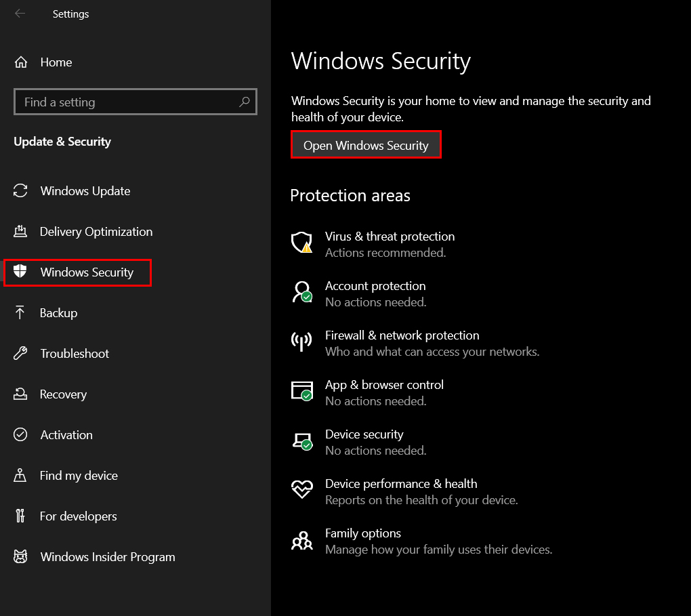The height and width of the screenshot is (616, 691).
Task: Click the Device security laptop icon
Action: point(302,441)
